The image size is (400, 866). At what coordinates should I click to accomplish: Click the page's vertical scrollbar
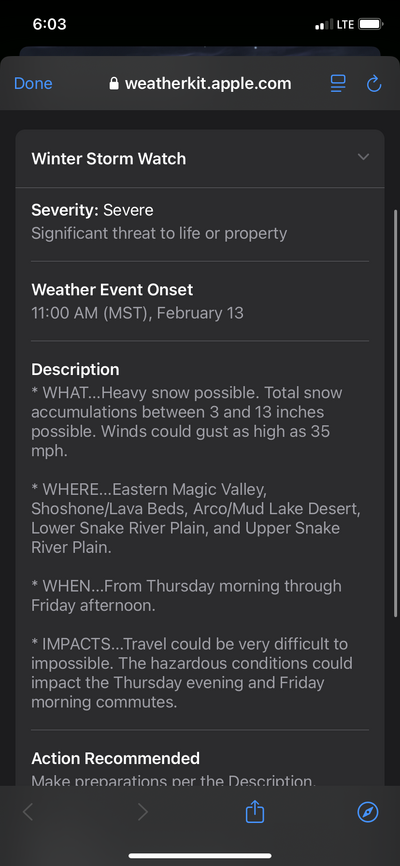[396, 413]
